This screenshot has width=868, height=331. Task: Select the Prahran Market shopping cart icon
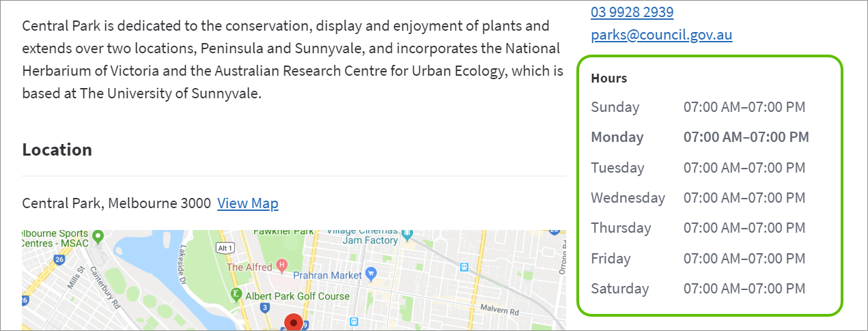[x=371, y=273]
